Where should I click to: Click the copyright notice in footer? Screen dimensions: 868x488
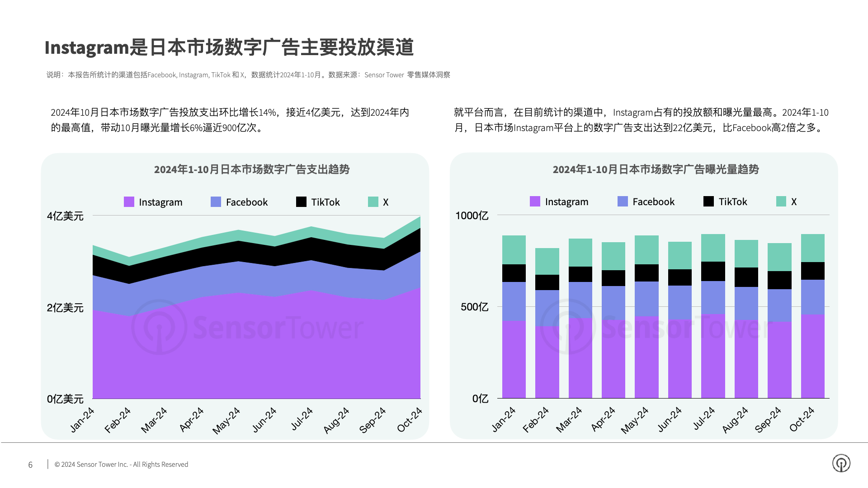pyautogui.click(x=121, y=465)
